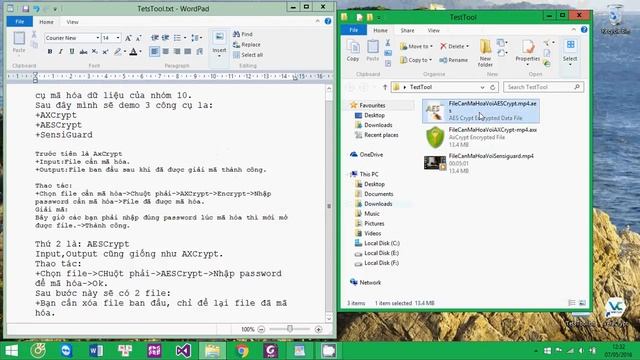The height and width of the screenshot is (360, 640).
Task: Switch to WordPad View tab
Action: [72, 22]
